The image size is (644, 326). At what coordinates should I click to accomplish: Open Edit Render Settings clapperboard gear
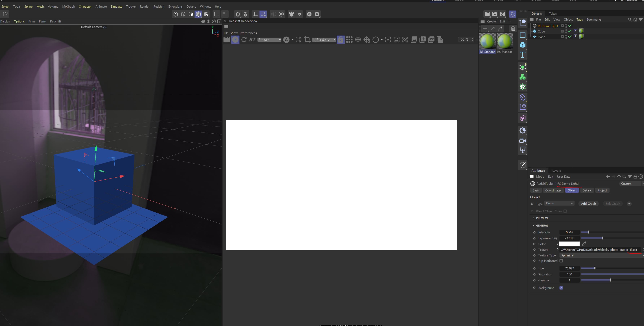point(503,14)
